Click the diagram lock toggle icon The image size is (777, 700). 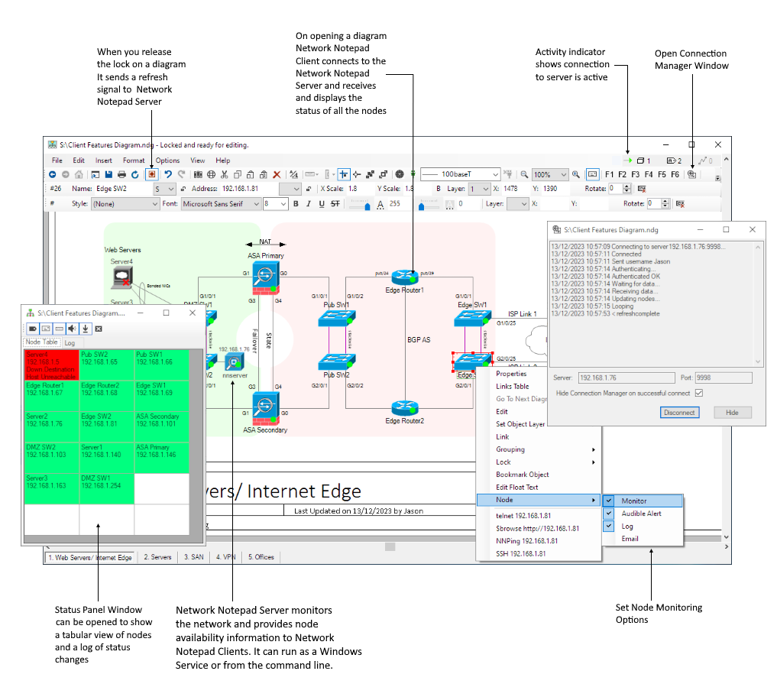[x=151, y=174]
